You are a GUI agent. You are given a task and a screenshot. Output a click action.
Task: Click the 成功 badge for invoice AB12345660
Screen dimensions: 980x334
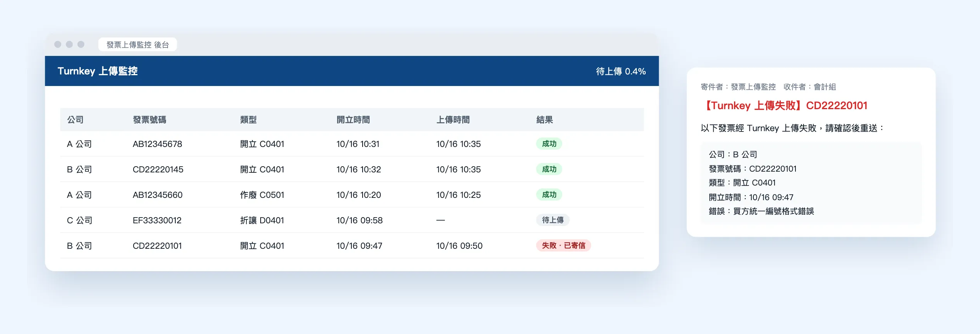point(549,195)
